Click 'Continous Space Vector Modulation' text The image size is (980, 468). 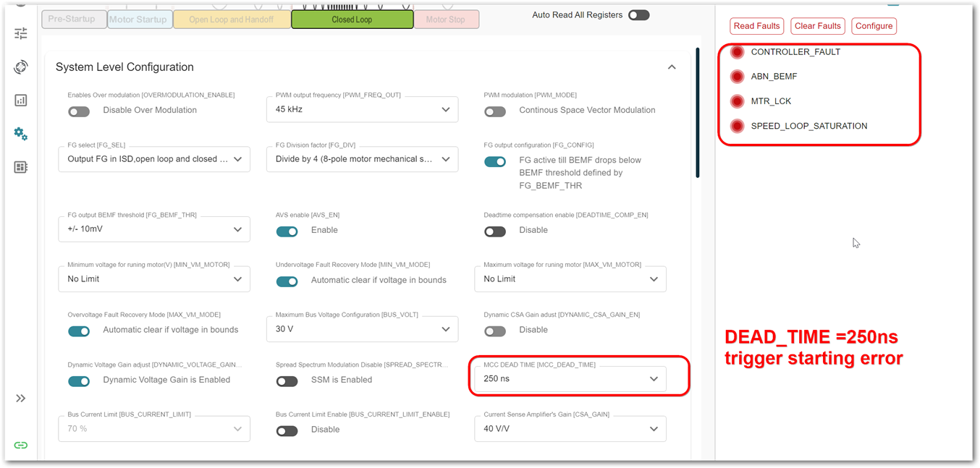pyautogui.click(x=587, y=111)
